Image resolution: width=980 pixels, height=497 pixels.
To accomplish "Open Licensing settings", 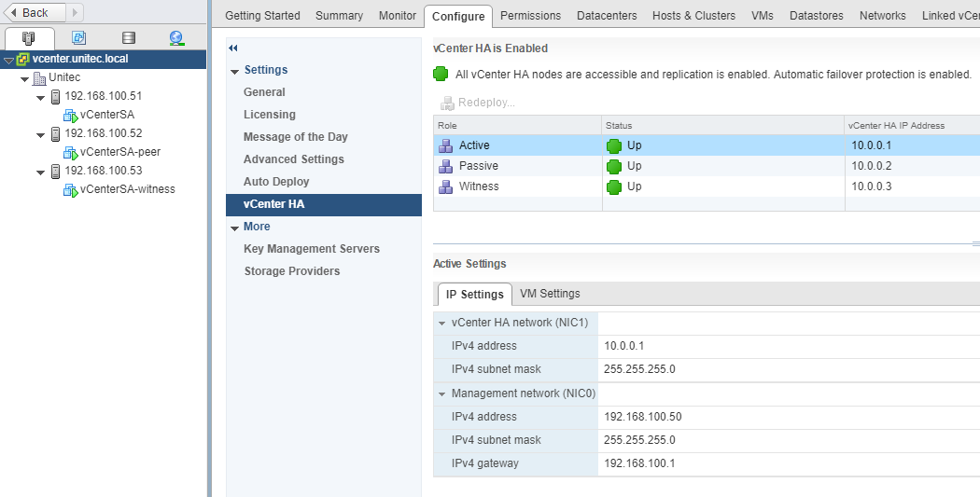I will [x=270, y=115].
